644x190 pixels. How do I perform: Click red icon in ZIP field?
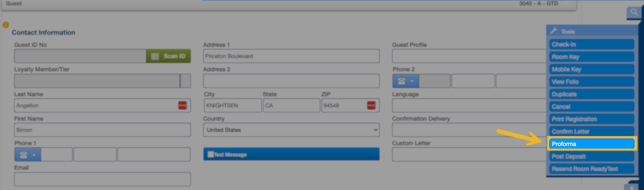tap(371, 105)
